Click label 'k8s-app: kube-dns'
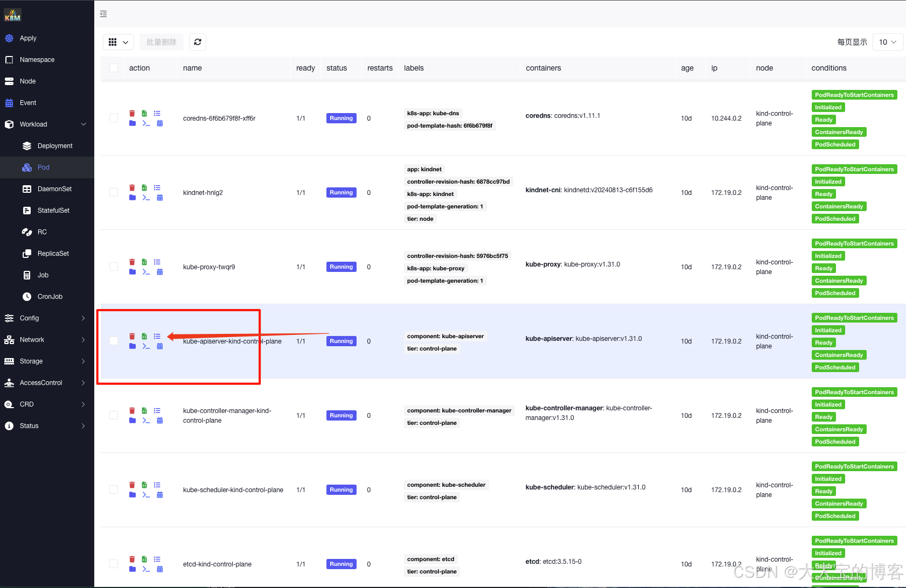This screenshot has height=588, width=906. [433, 113]
